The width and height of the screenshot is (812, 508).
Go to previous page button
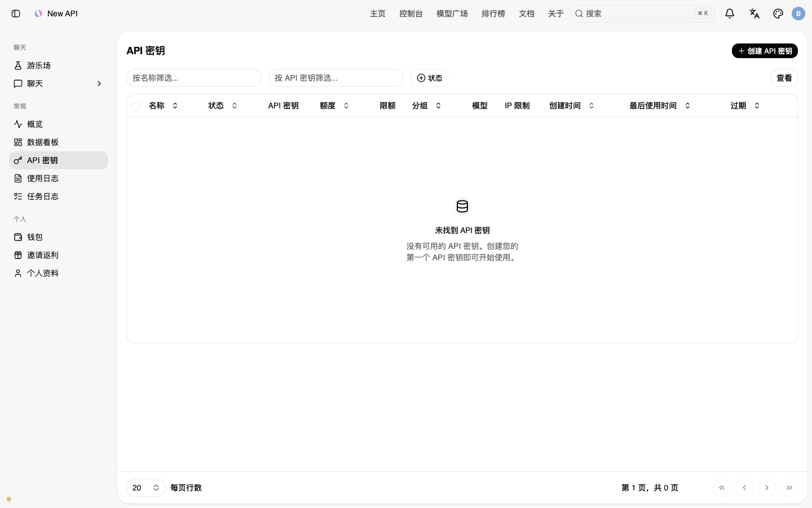click(744, 488)
